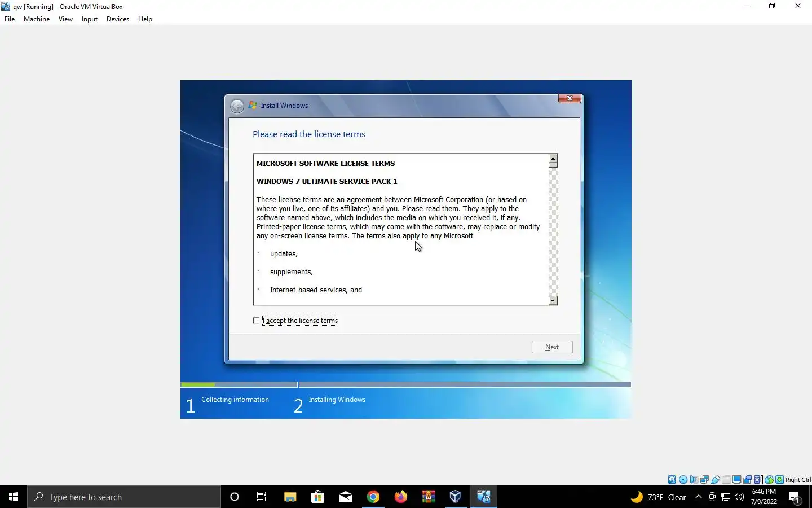Click the running VM taskbar icon
812x508 pixels.
tap(483, 497)
